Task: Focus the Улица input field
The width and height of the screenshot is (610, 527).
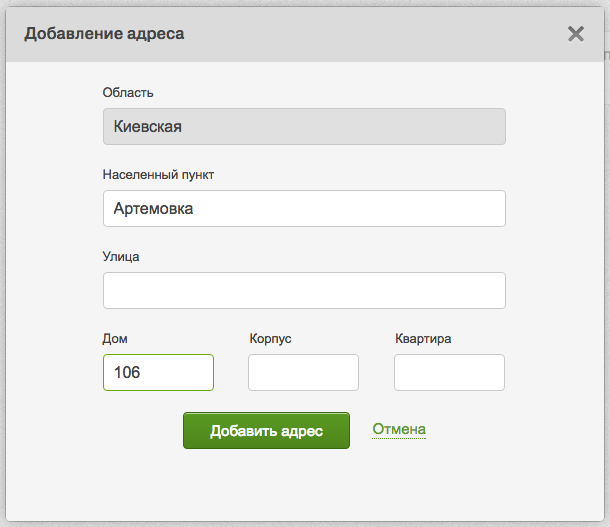Action: (304, 291)
